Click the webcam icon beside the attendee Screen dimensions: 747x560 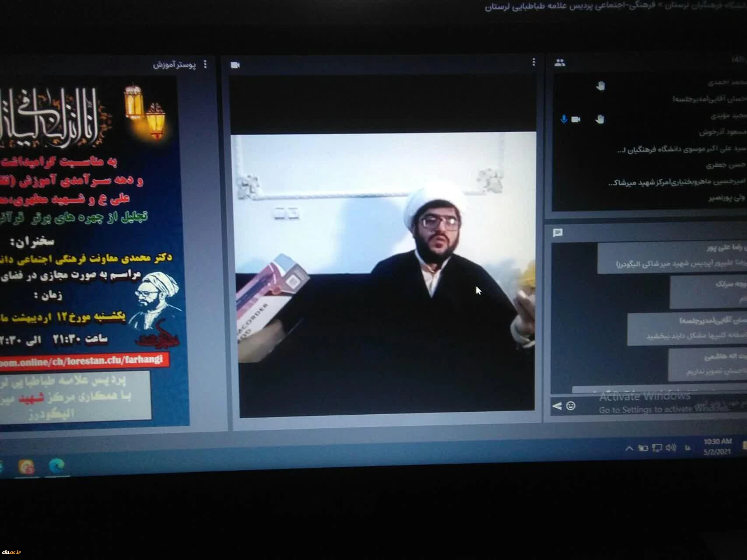[576, 119]
